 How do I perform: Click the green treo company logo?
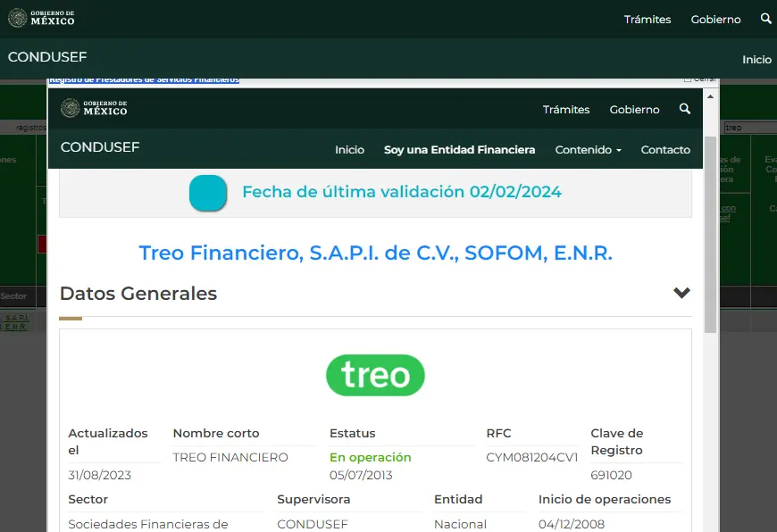point(375,375)
